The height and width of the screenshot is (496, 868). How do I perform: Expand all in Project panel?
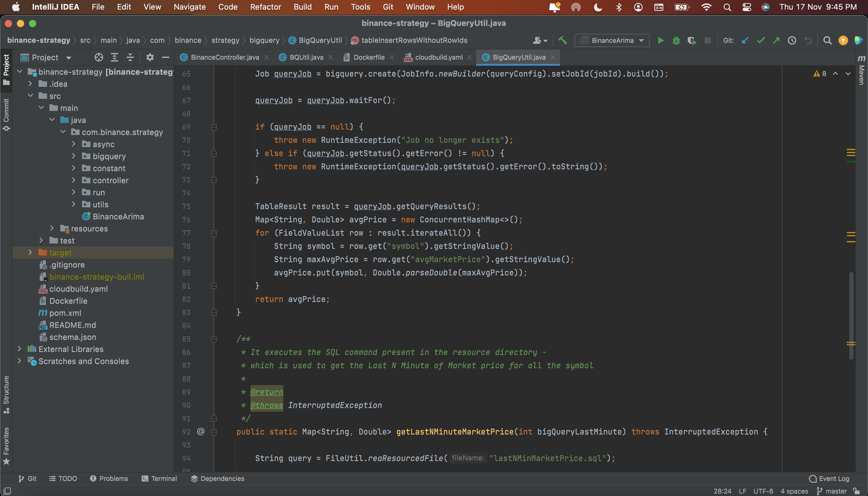115,57
